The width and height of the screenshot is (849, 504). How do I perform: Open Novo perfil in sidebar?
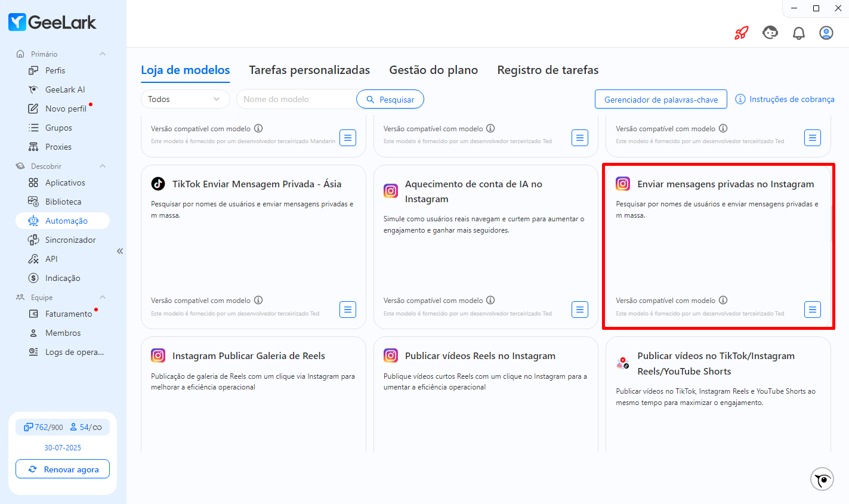click(66, 109)
